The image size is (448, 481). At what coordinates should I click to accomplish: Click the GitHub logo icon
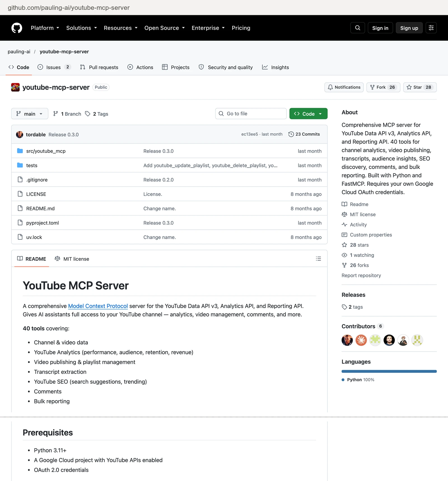pyautogui.click(x=17, y=28)
